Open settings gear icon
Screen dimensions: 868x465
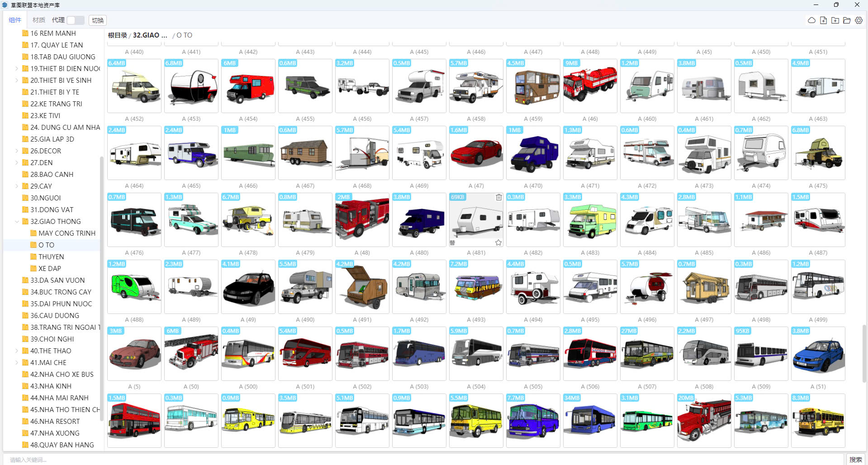[859, 20]
